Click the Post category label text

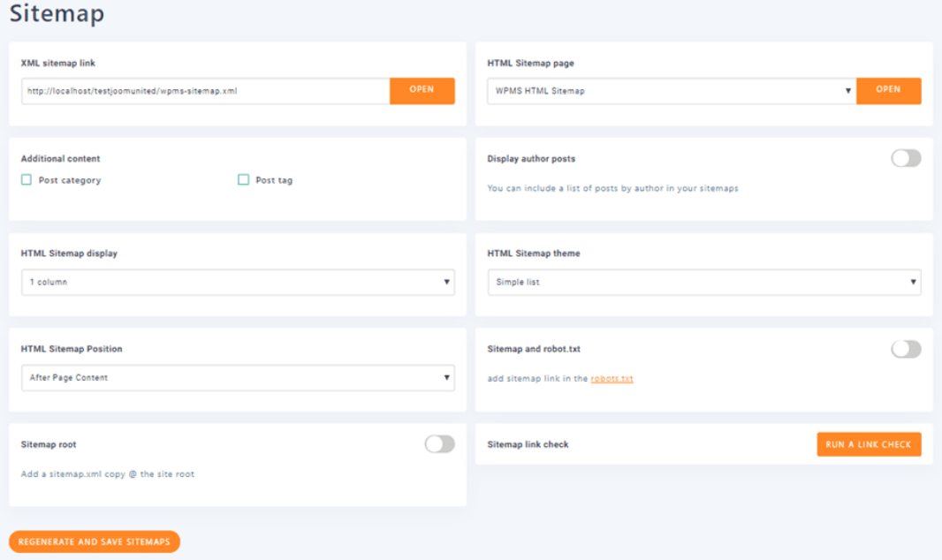point(70,180)
